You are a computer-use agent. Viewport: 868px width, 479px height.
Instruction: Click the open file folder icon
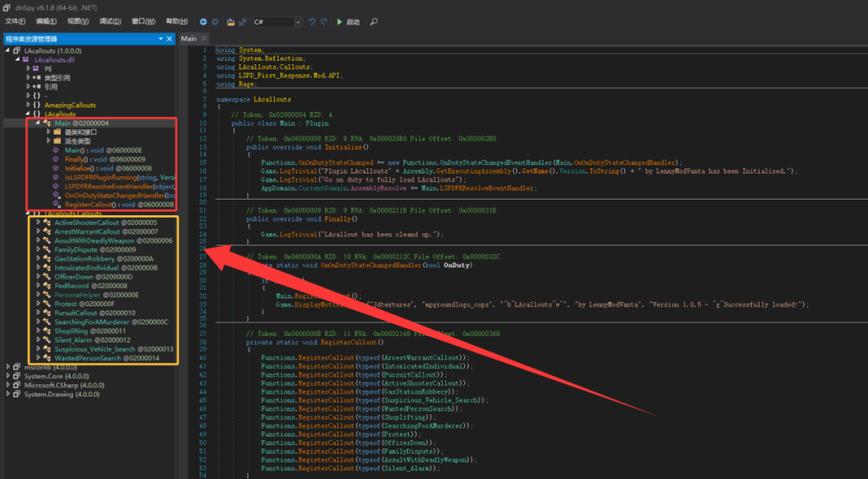pos(230,22)
